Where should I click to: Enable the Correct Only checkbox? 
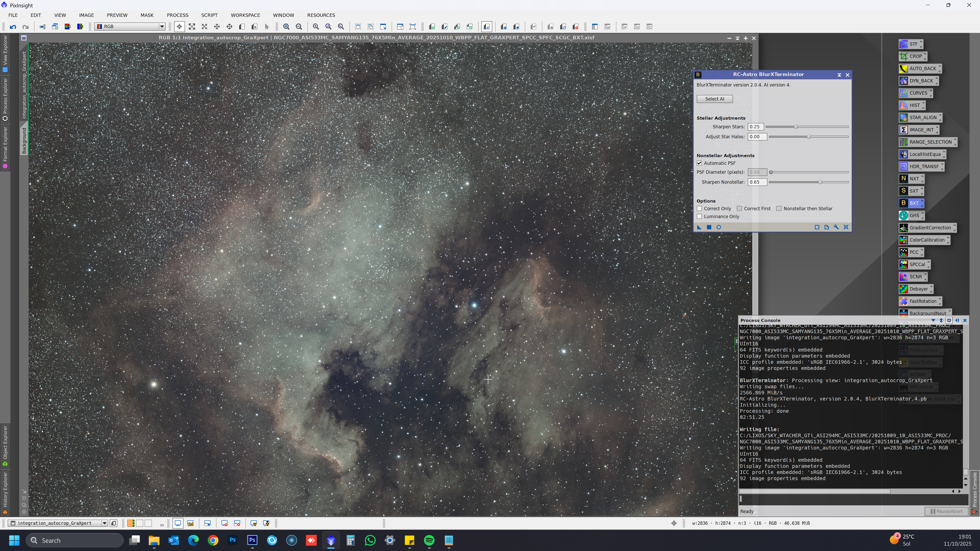[699, 209]
